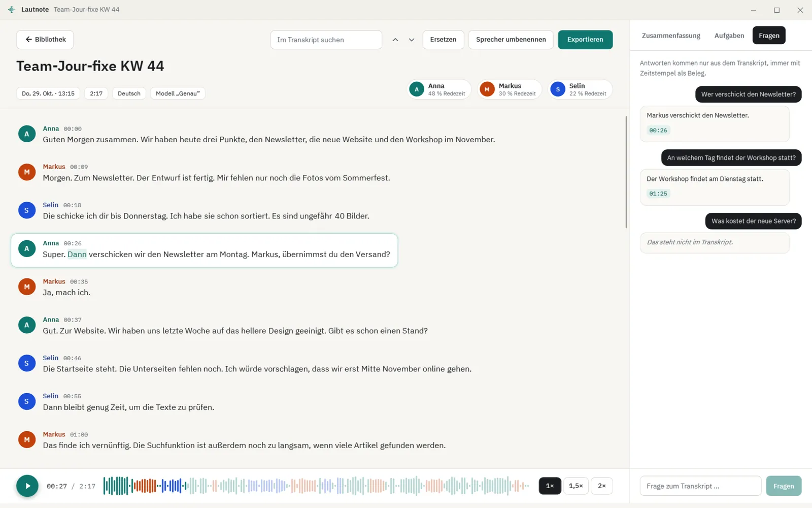The width and height of the screenshot is (812, 508).
Task: Open the Modell „Genau“ selector
Action: (x=178, y=93)
